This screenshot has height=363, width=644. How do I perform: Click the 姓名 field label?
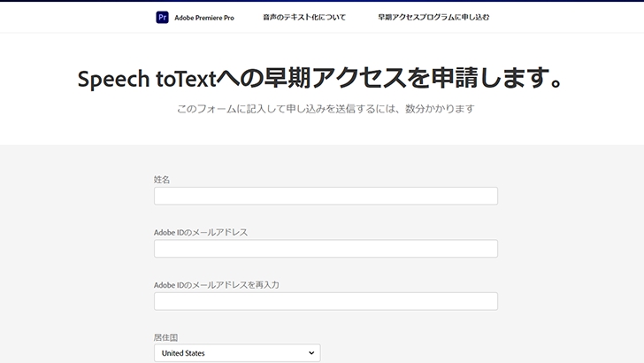pyautogui.click(x=161, y=180)
